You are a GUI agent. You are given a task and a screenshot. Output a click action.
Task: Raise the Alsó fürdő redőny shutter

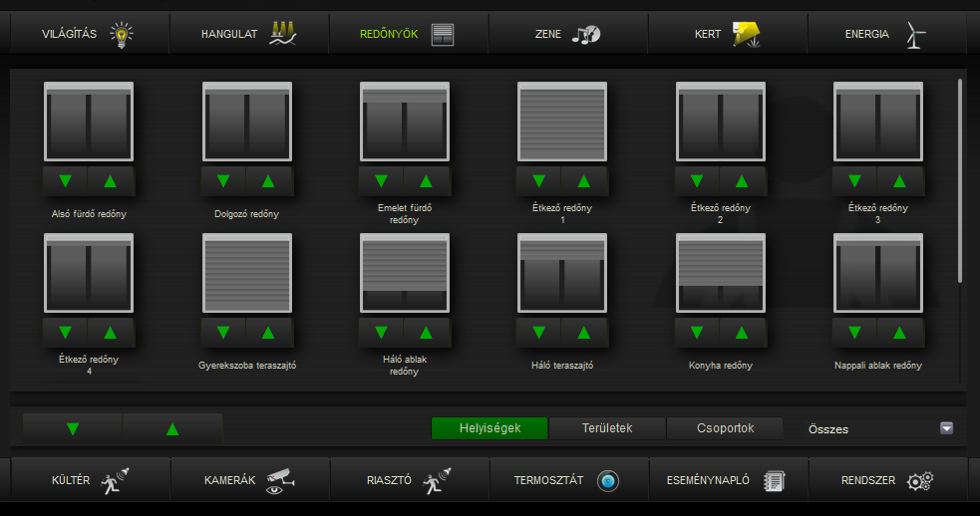(111, 181)
